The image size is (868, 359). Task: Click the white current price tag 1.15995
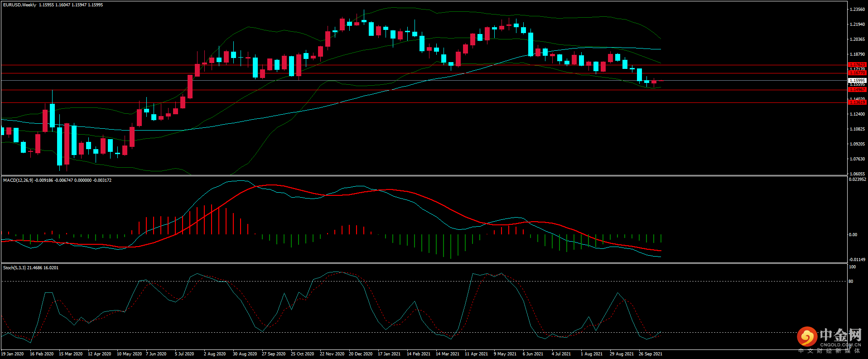coord(857,80)
